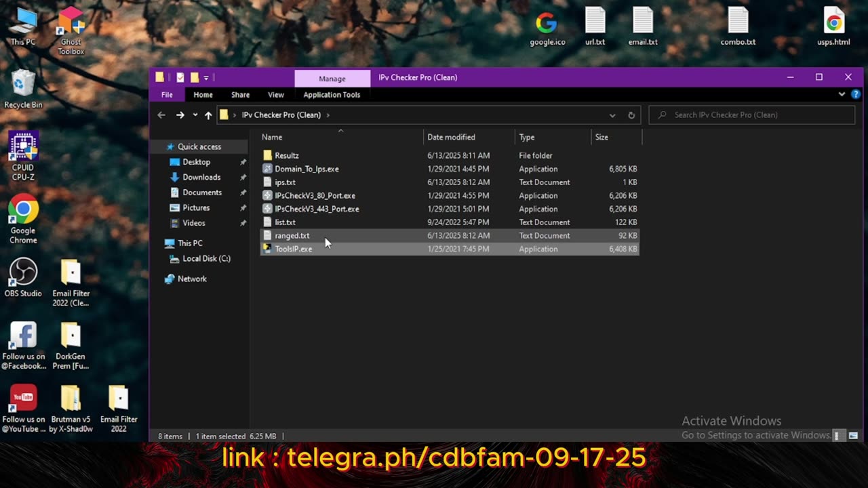Sort files by Type column
This screenshot has height=488, width=868.
(x=553, y=137)
